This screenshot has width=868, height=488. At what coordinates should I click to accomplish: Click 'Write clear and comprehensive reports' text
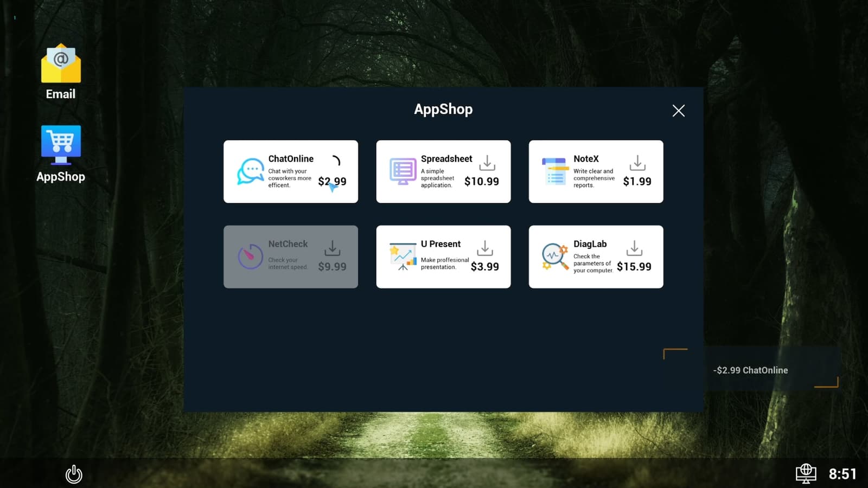click(x=594, y=178)
